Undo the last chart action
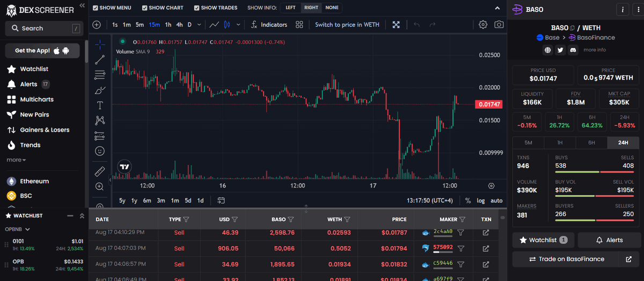The image size is (644, 281). pos(416,25)
